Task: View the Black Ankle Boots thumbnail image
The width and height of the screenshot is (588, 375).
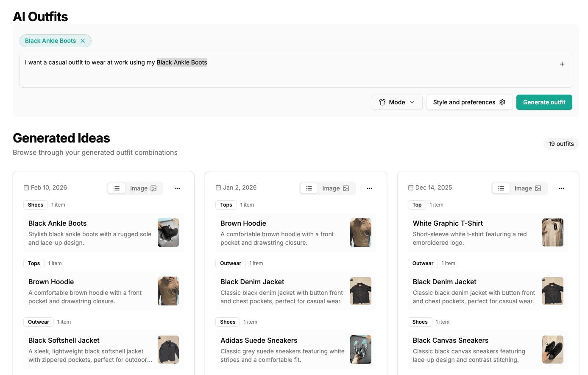Action: click(x=168, y=232)
